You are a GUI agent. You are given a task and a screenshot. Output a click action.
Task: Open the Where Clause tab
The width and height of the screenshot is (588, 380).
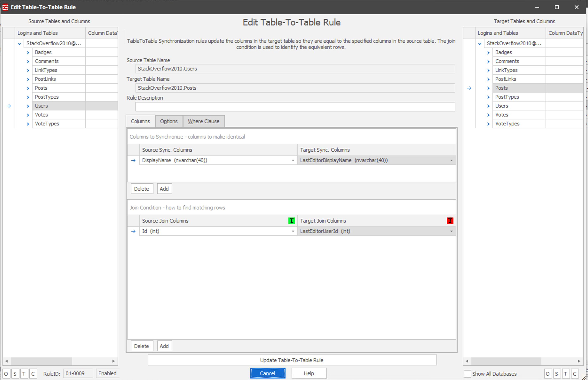click(x=204, y=121)
